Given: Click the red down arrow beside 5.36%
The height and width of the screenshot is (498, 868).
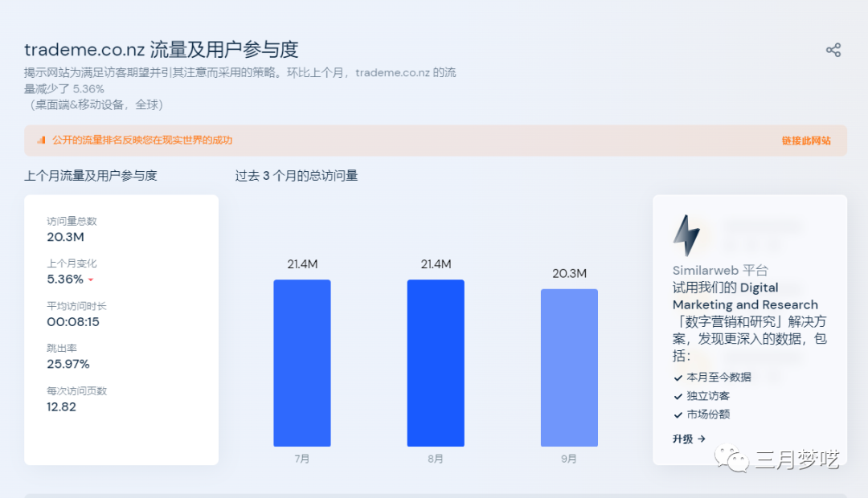Looking at the screenshot, I should (91, 280).
